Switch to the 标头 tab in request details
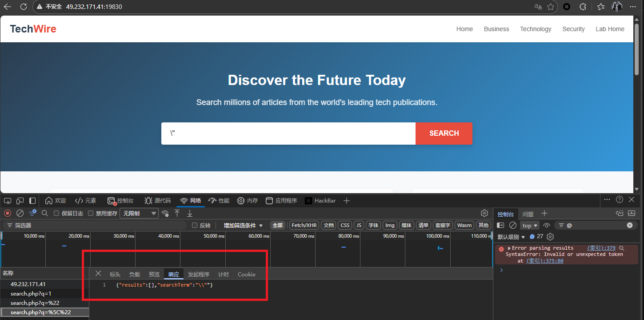The height and width of the screenshot is (320, 644). [115, 275]
